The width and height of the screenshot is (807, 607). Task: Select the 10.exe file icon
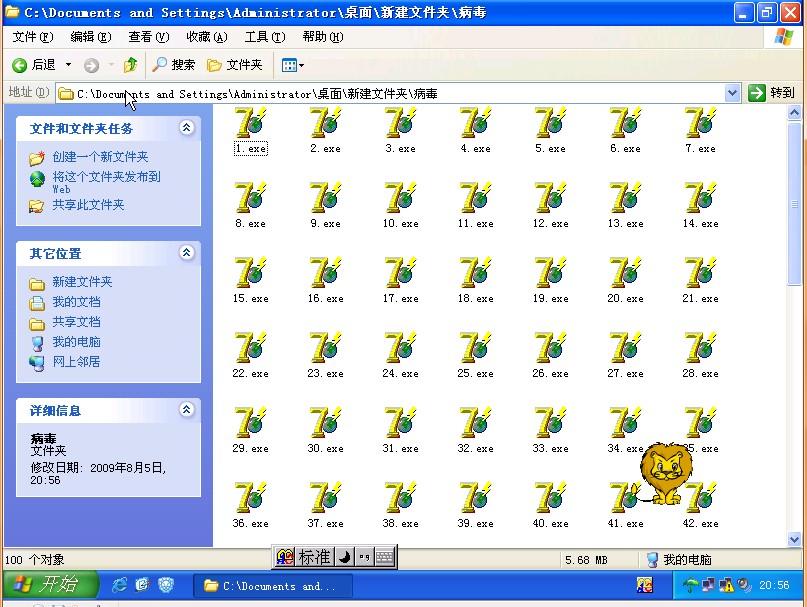(x=400, y=198)
